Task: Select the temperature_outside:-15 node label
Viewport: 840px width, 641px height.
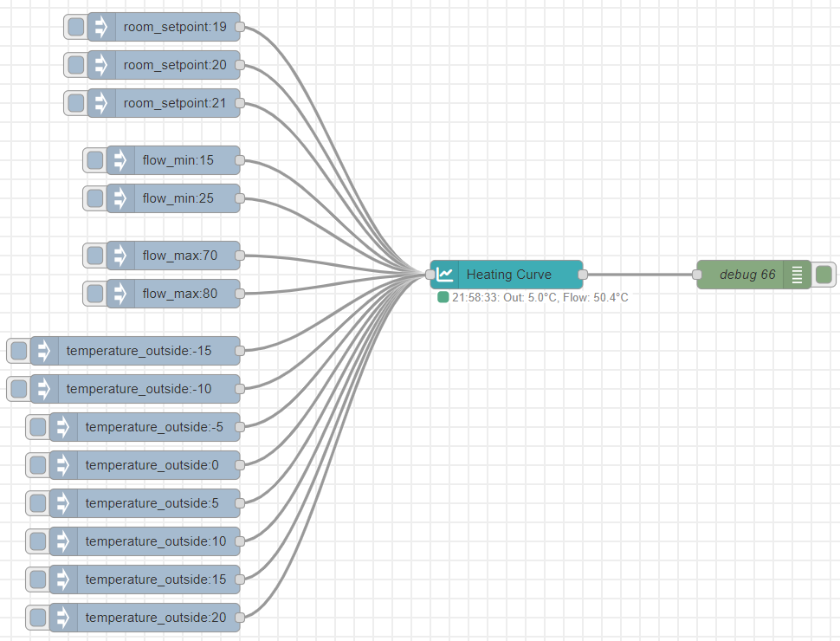Action: coord(139,351)
